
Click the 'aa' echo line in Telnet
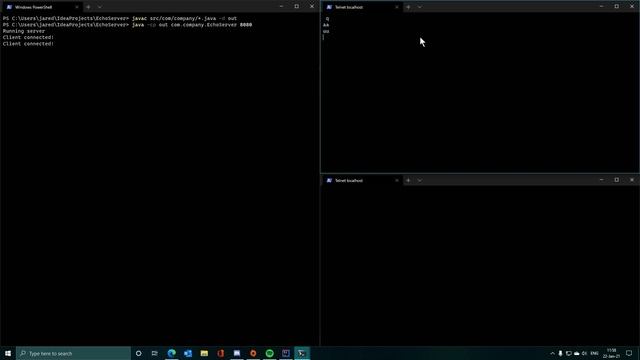pos(326,25)
